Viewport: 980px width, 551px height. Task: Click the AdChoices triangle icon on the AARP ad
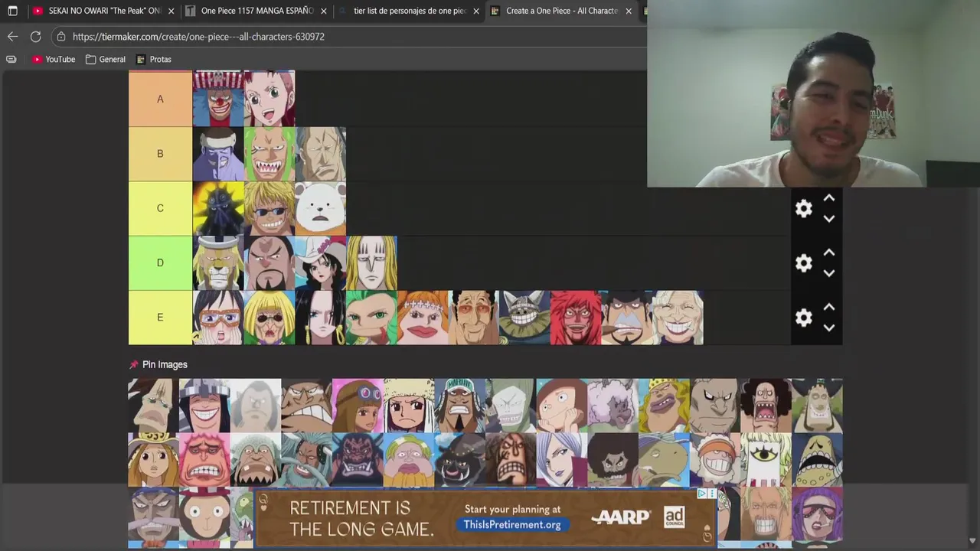[701, 494]
